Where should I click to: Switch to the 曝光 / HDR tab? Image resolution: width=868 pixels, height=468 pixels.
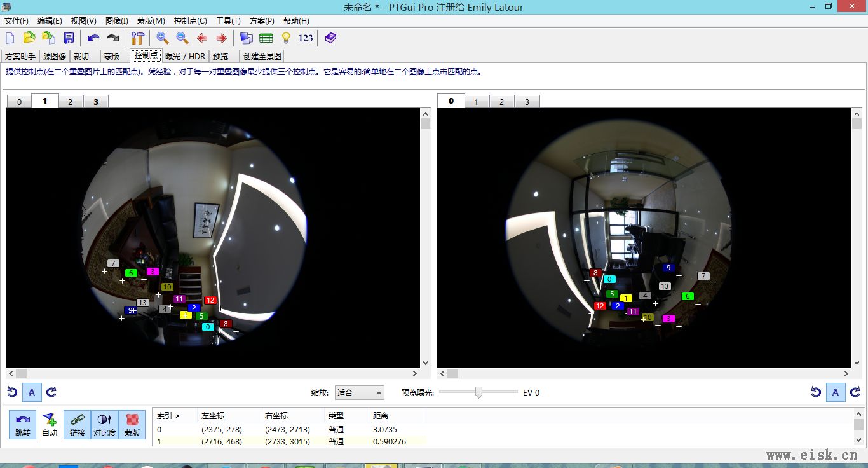point(185,57)
